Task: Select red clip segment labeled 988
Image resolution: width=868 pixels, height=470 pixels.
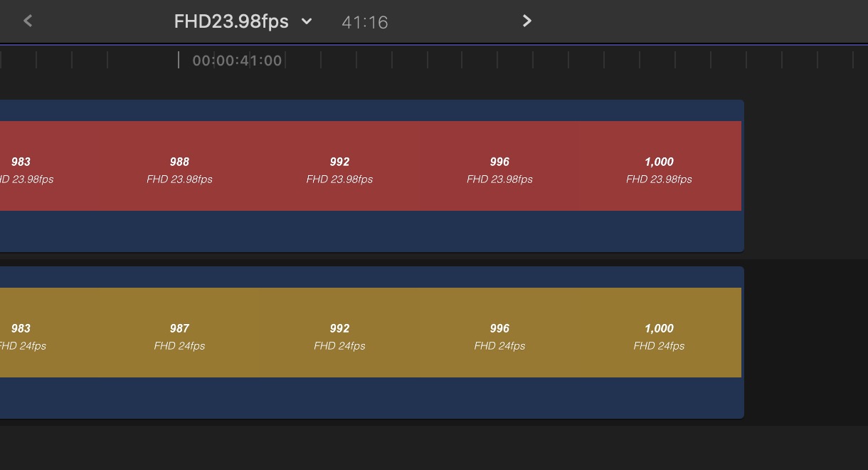Action: pos(179,166)
